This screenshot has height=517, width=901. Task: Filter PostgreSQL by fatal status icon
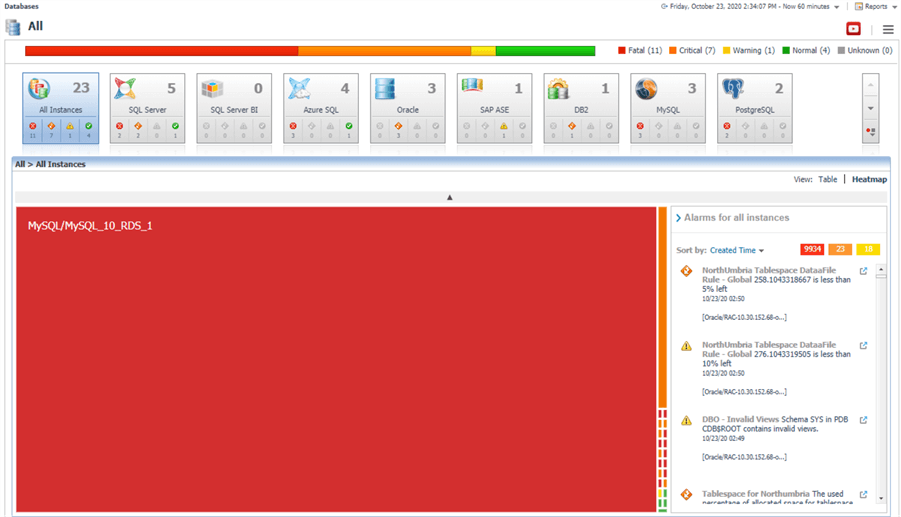[727, 126]
